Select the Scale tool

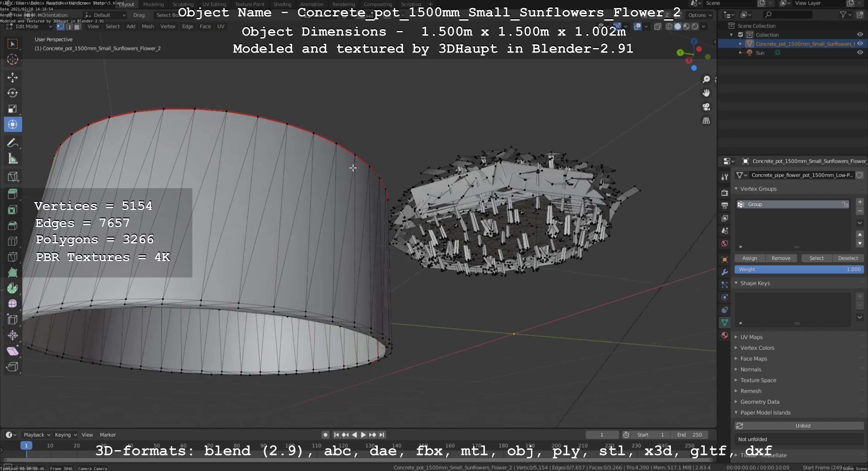pyautogui.click(x=12, y=109)
